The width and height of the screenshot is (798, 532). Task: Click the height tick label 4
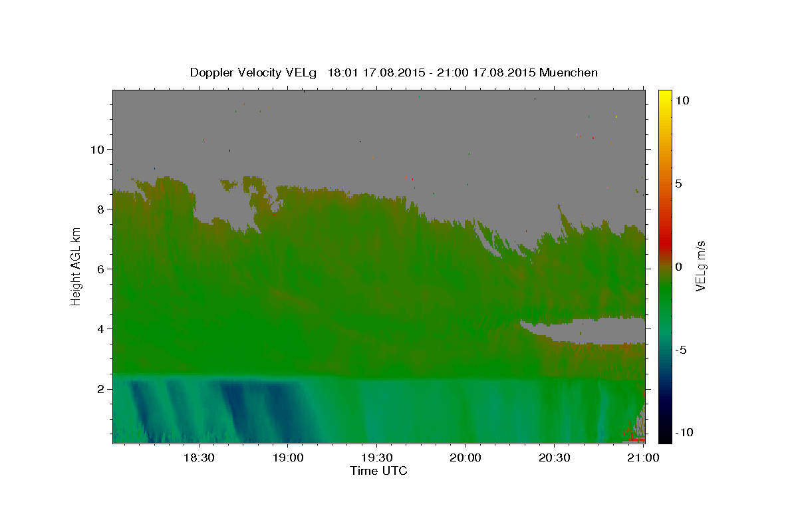pos(102,329)
